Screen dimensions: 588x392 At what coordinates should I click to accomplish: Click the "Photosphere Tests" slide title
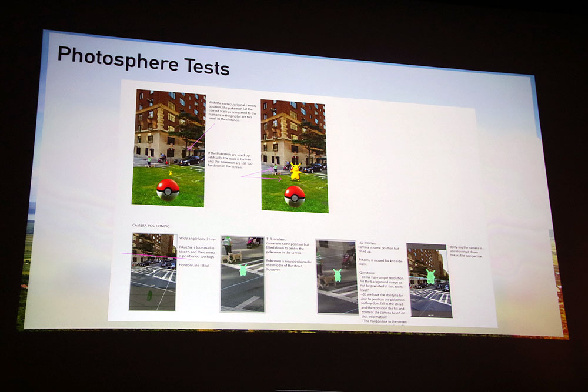point(143,61)
